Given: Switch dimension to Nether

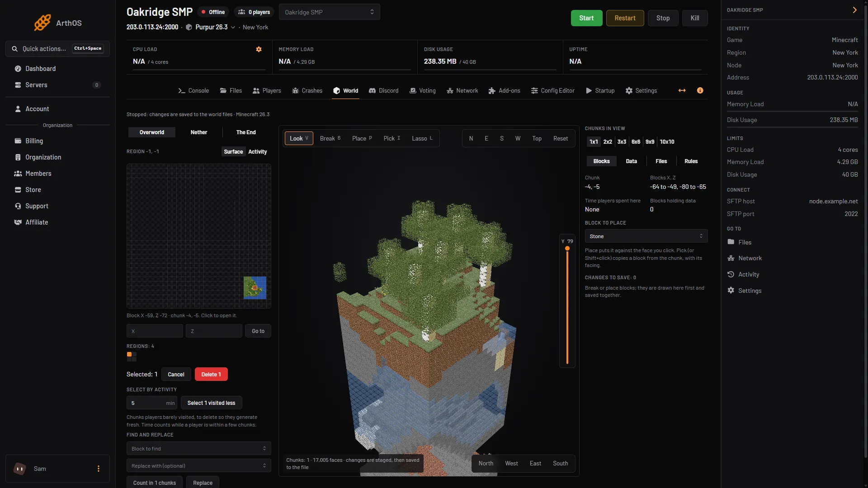Looking at the screenshot, I should 198,132.
